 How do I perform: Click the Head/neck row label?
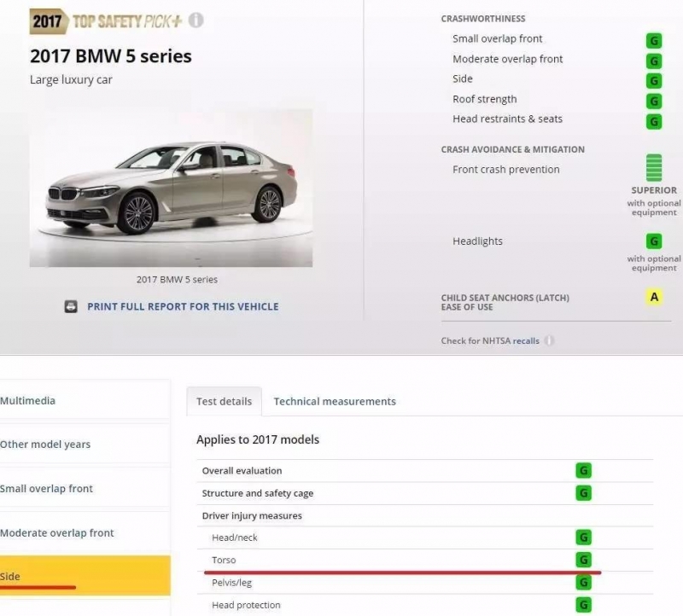(234, 538)
